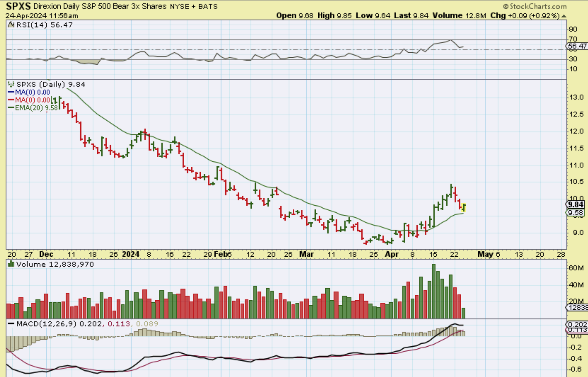Click the 'May' label on date axis
Viewport: 588px width, 377px height.
point(485,254)
